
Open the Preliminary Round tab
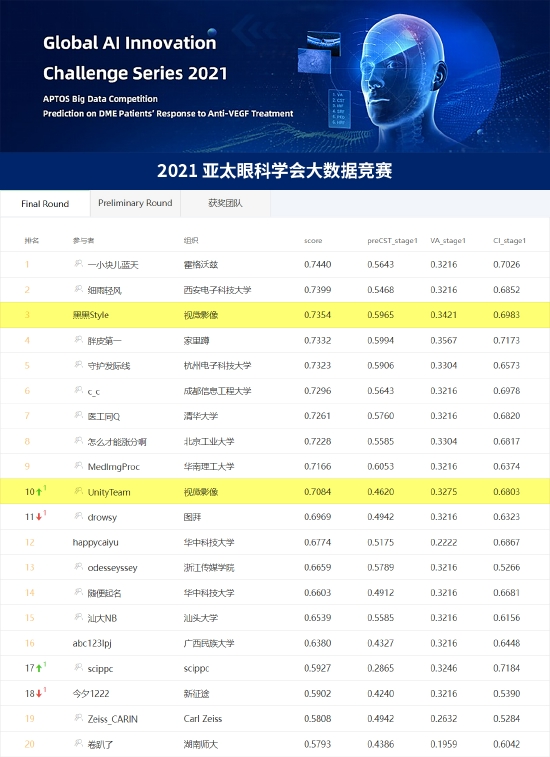[135, 203]
